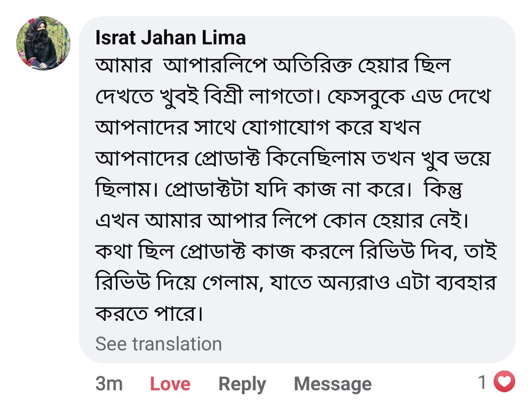This screenshot has height=411, width=532.
Task: Open Israt Jahan Lima's profile picture
Action: pyautogui.click(x=43, y=43)
